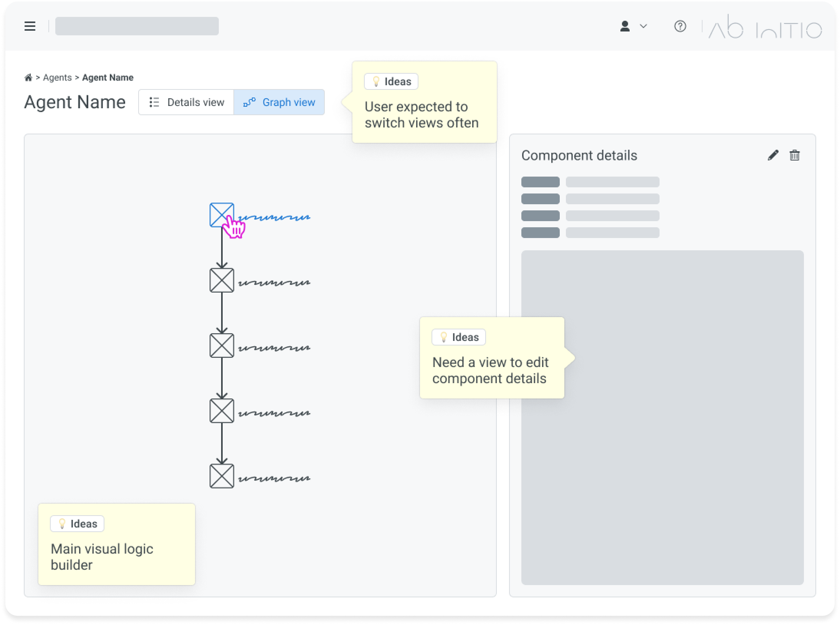Click the Ab Initio logo
This screenshot has width=840, height=625.
pyautogui.click(x=765, y=27)
